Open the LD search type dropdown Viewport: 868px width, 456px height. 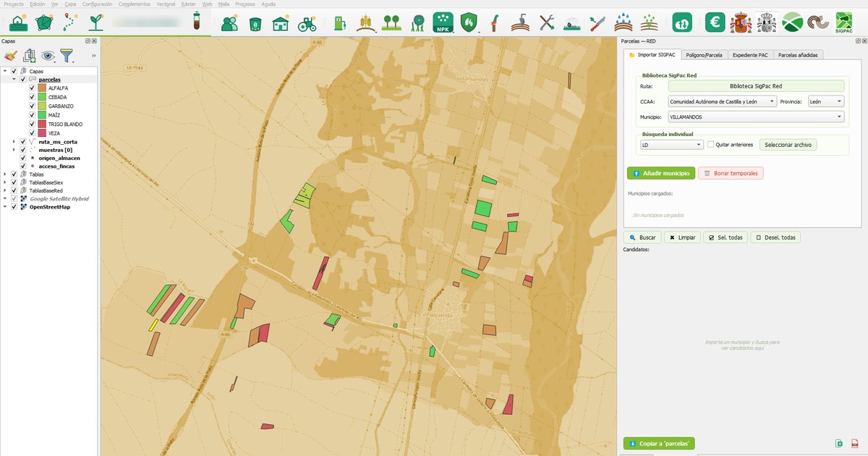(x=671, y=145)
